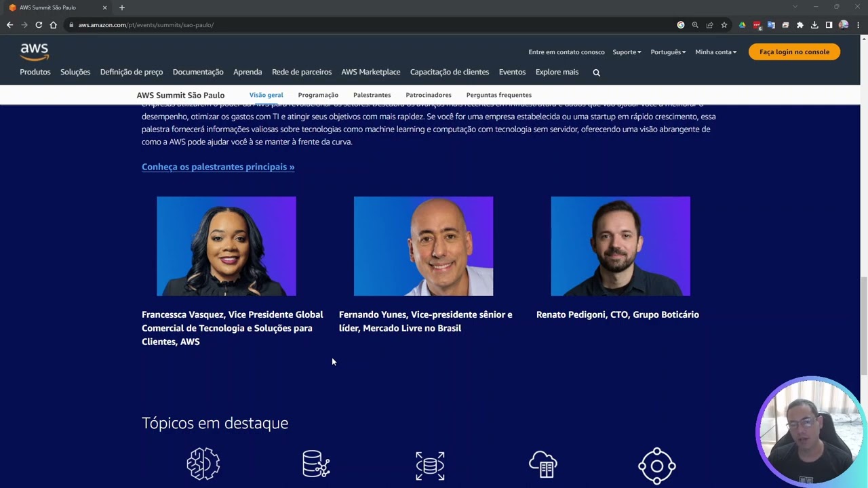This screenshot has width=868, height=488.
Task: Open the Produtos menu
Action: pyautogui.click(x=35, y=72)
